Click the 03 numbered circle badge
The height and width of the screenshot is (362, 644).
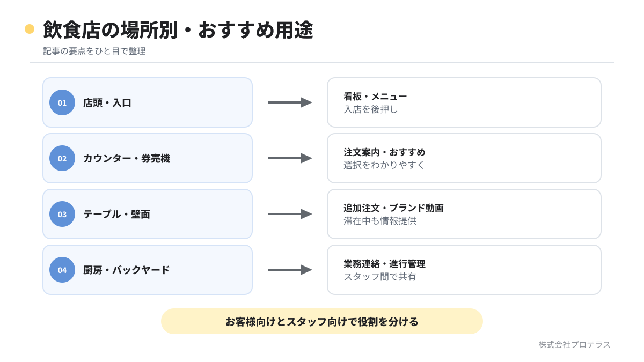click(62, 214)
